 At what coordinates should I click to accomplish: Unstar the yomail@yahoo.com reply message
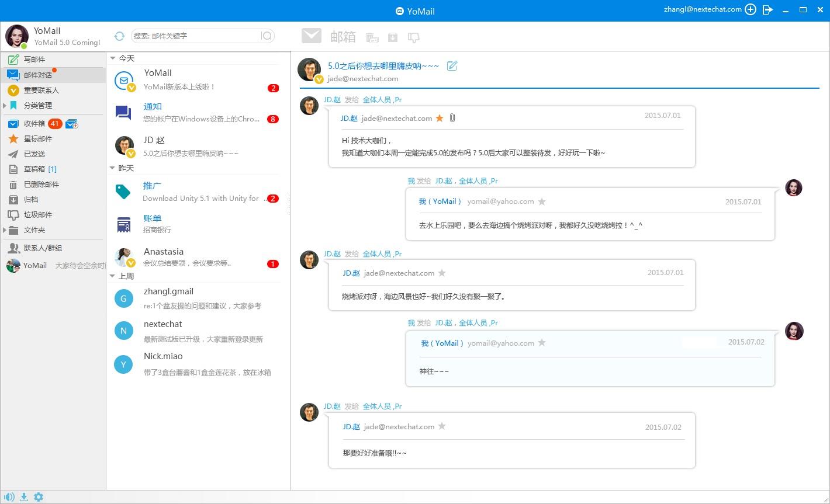point(542,201)
